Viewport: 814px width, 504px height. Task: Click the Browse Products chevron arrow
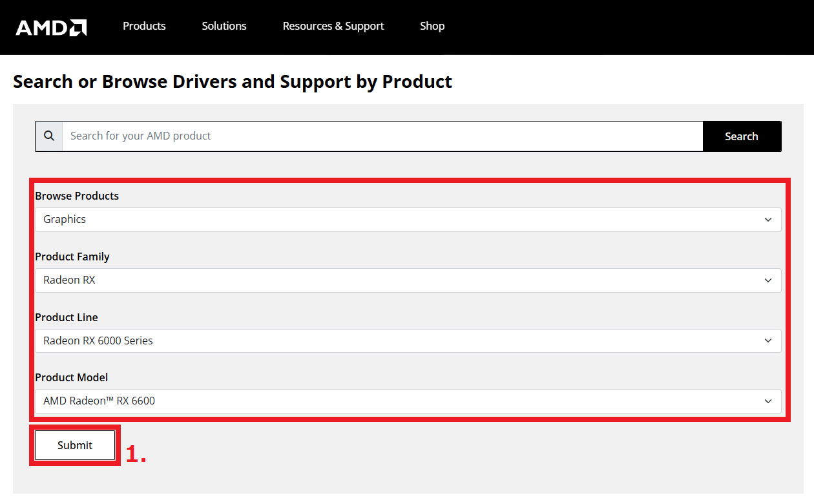pyautogui.click(x=767, y=220)
